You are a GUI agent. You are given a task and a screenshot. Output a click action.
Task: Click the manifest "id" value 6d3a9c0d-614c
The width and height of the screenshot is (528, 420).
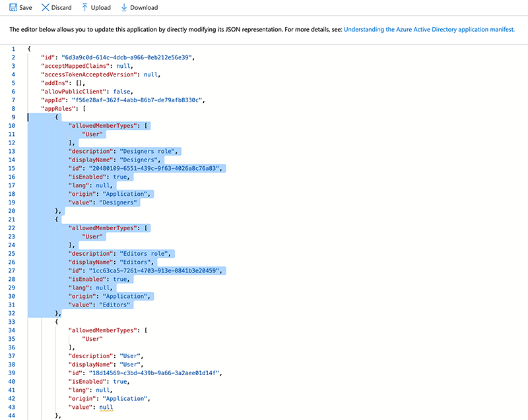(x=127, y=57)
